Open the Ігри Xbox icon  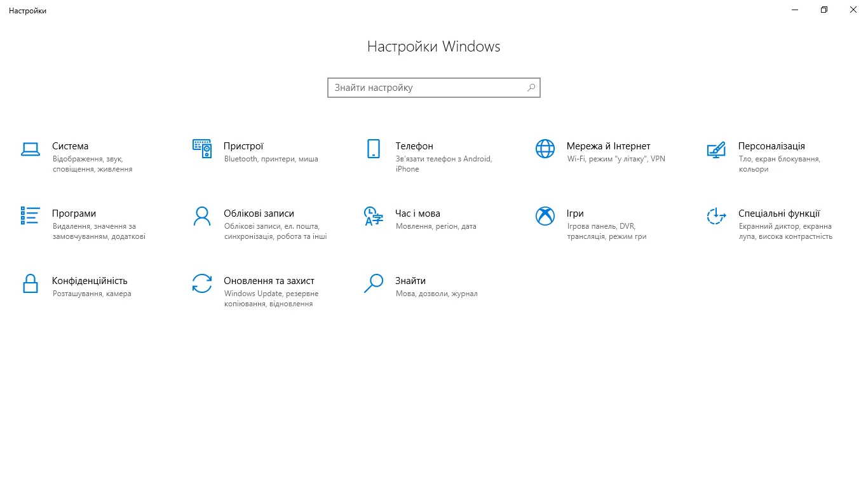[x=545, y=216]
